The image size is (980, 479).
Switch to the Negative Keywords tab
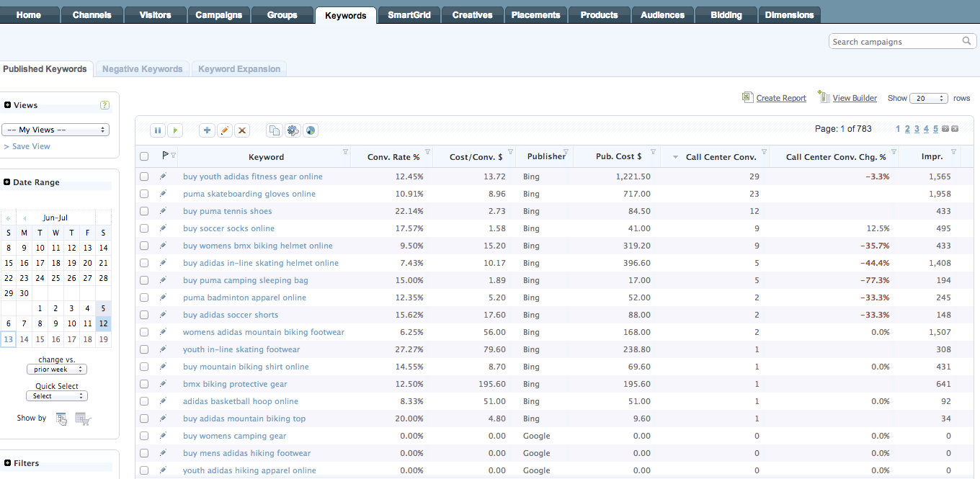[x=142, y=69]
